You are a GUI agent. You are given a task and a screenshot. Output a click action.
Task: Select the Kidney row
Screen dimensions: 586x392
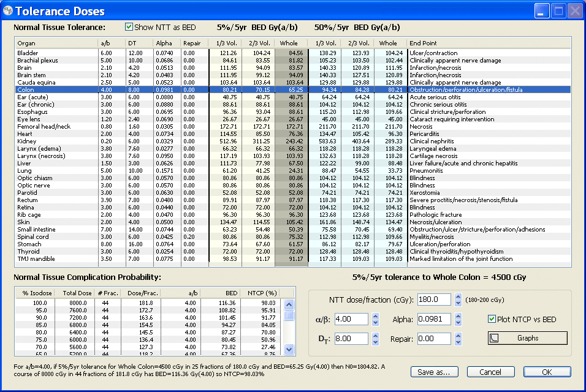coord(293,141)
